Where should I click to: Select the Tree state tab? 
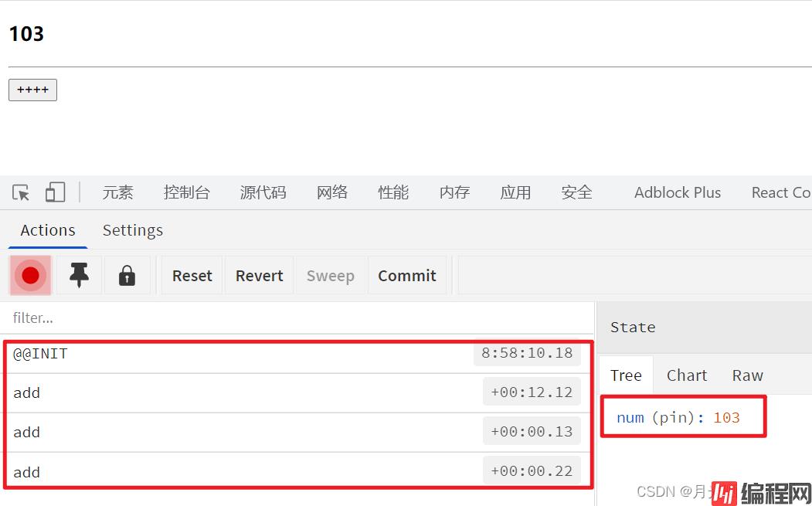(x=626, y=375)
